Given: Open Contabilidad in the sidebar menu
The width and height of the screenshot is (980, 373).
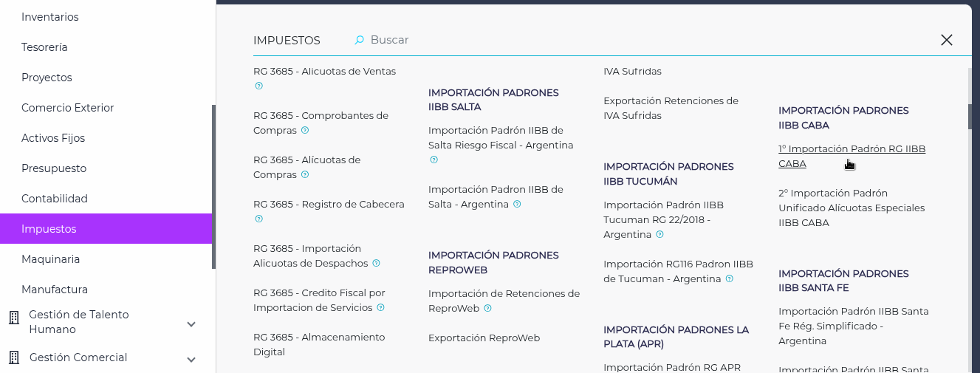Looking at the screenshot, I should 55,199.
